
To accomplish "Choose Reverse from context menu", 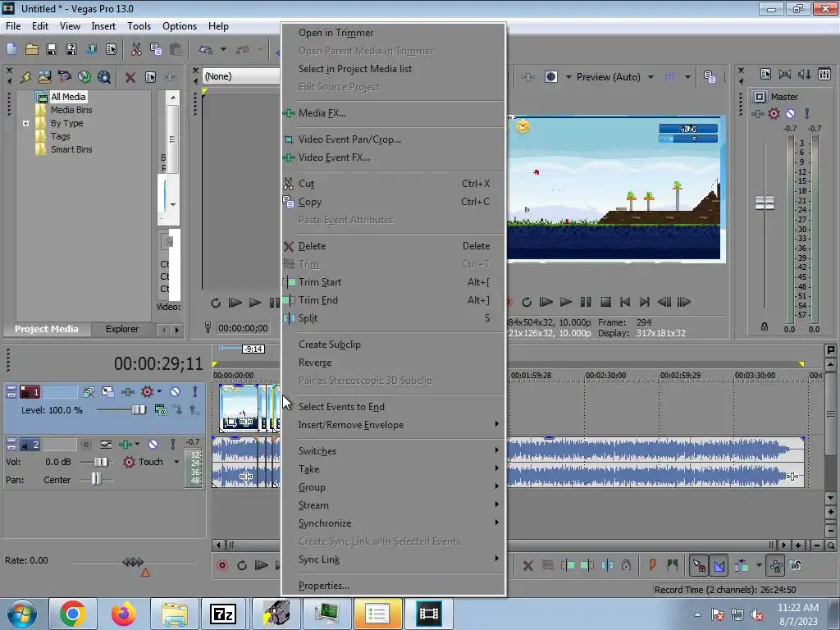I will coord(394,363).
